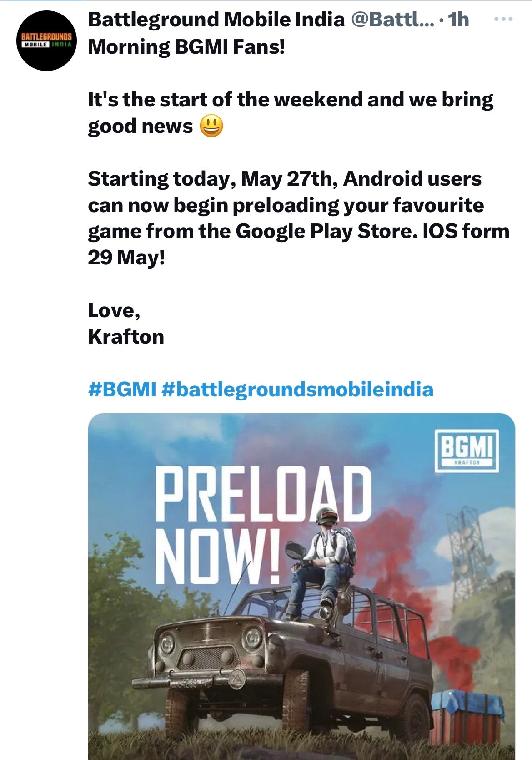The width and height of the screenshot is (532, 760).
Task: Open the #BGMI hashtag
Action: click(x=122, y=390)
